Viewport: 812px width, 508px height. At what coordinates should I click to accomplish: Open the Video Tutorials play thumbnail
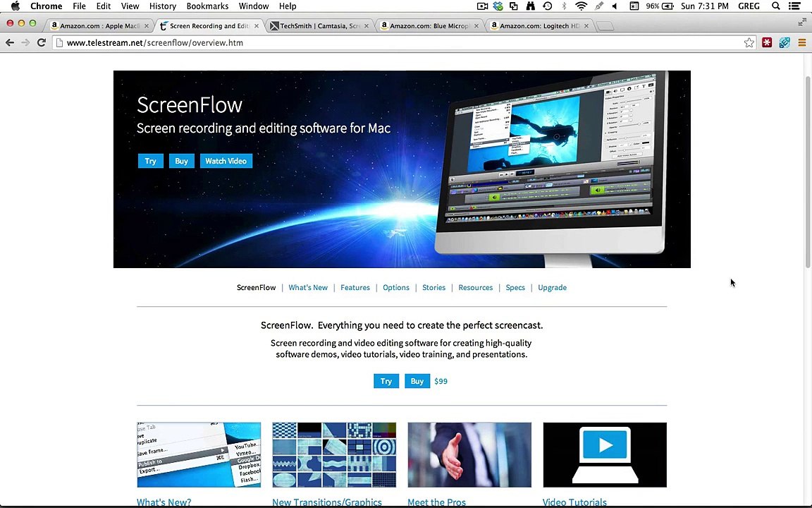click(605, 454)
